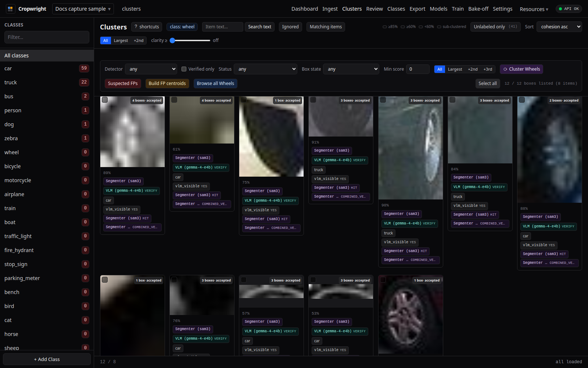Adjust the clarity threshold slider
This screenshot has width=588, height=368.
tap(190, 40)
